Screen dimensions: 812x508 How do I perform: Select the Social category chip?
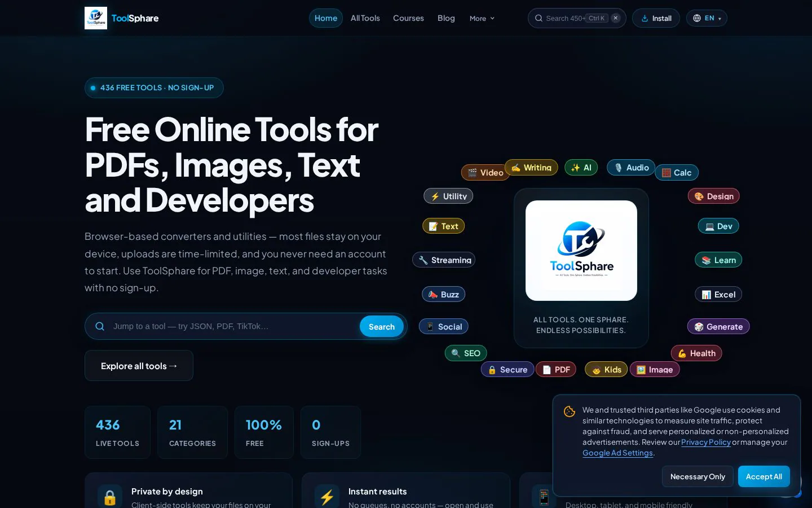point(444,327)
